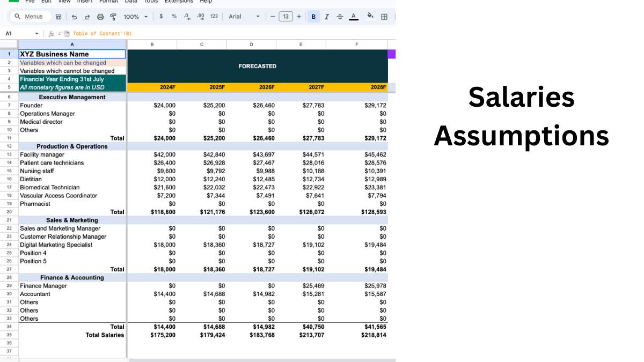The width and height of the screenshot is (644, 362).
Task: Select column F header
Action: coord(356,44)
